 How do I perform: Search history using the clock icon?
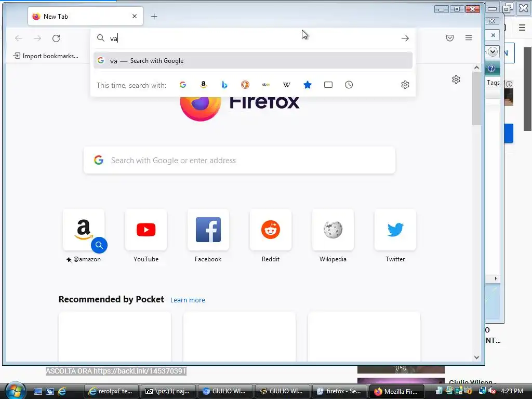(349, 85)
